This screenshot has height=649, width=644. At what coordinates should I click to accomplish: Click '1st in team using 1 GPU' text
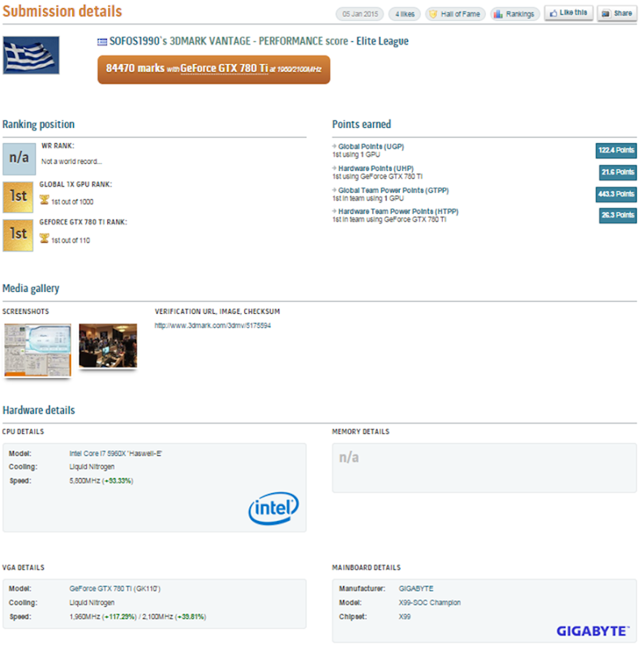click(x=368, y=199)
